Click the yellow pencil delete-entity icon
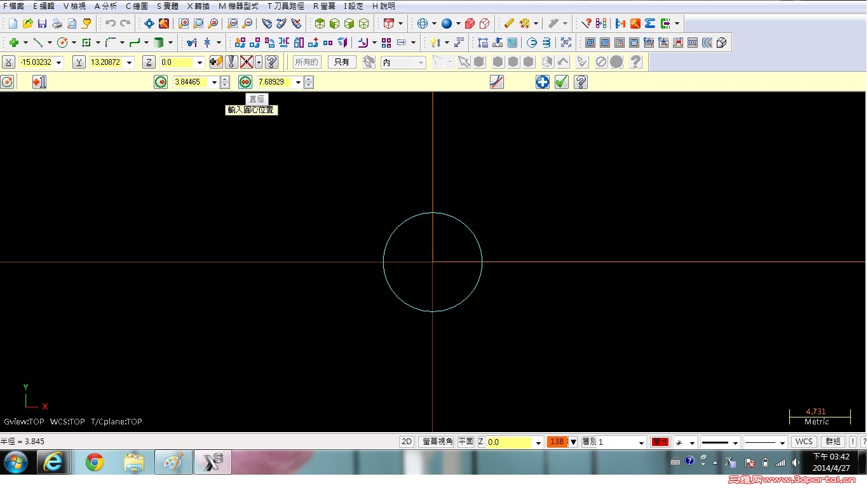This screenshot has height=488, width=868. [x=509, y=24]
